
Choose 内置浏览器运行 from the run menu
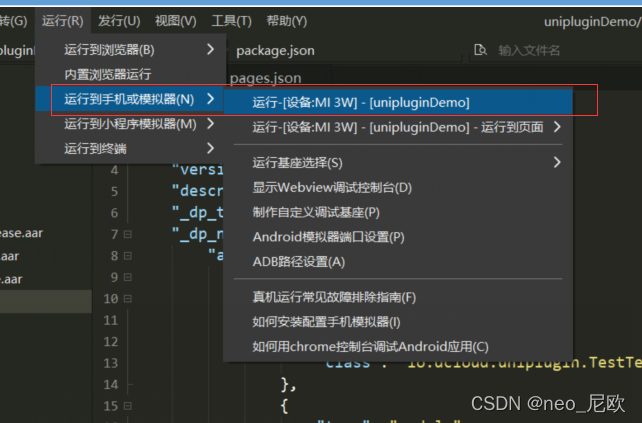(x=131, y=75)
